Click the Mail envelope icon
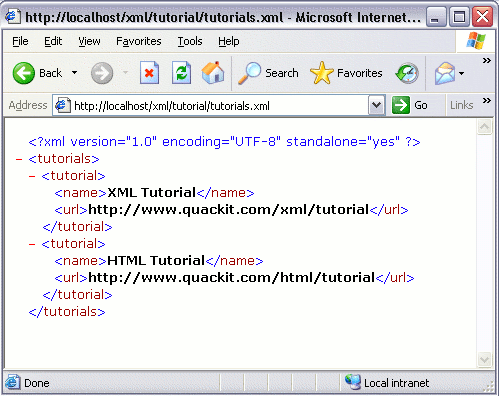Screen dimensions: 499x396 click(x=445, y=73)
